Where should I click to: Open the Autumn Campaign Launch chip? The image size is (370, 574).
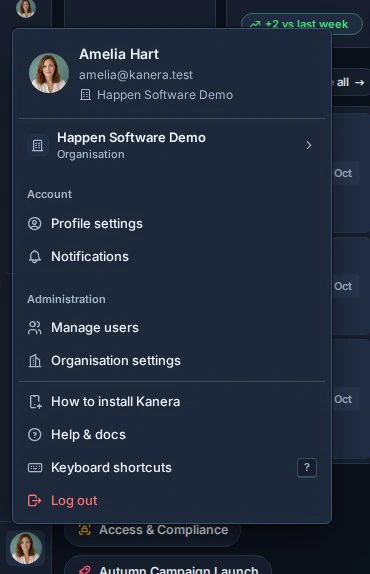pyautogui.click(x=168, y=566)
